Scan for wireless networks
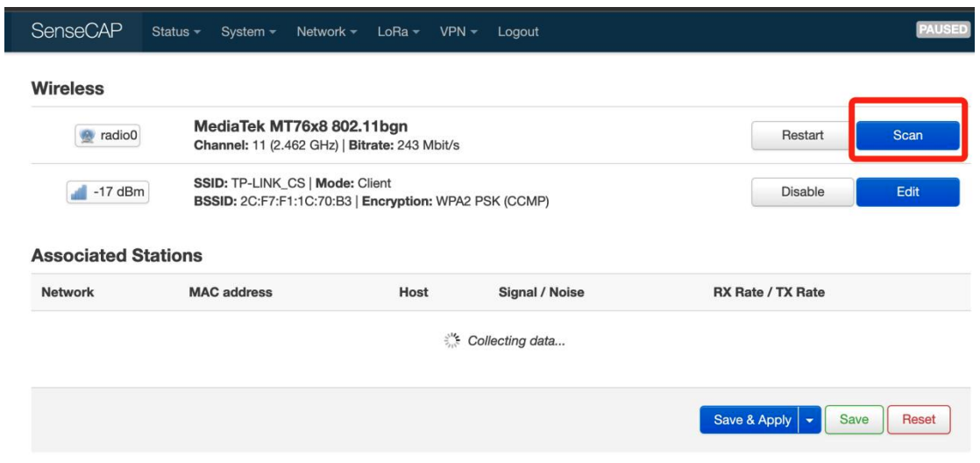 point(907,136)
